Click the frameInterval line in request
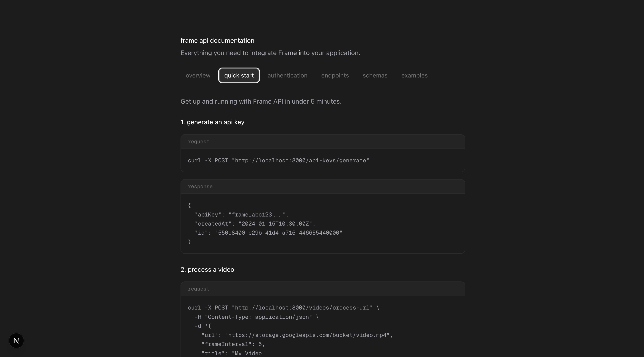Screen dimensions: 644x357 pos(233,344)
